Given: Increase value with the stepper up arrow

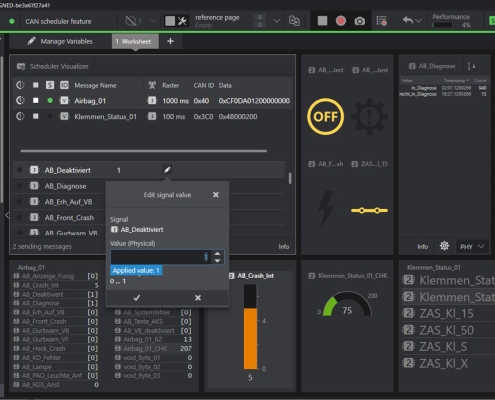Looking at the screenshot, I should click(x=217, y=254).
